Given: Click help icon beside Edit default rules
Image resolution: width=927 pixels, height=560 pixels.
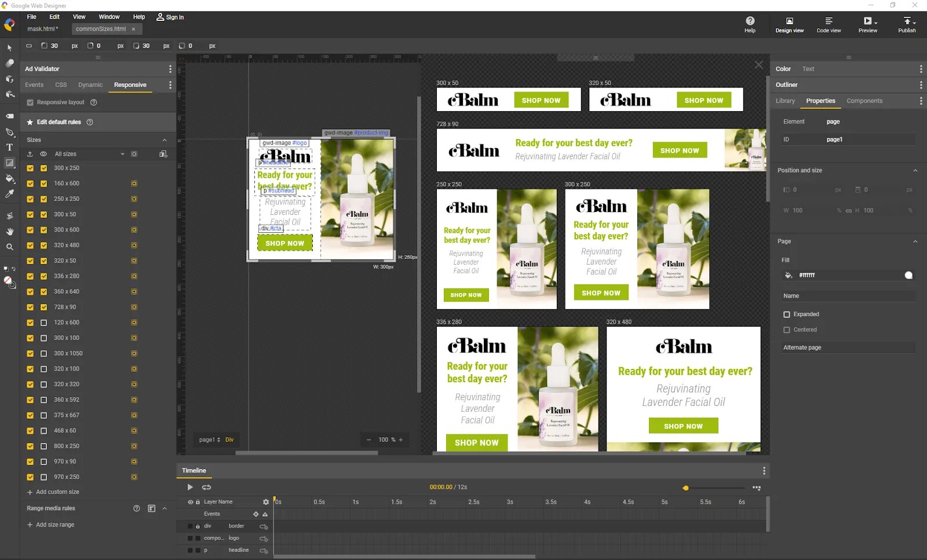Looking at the screenshot, I should (90, 122).
